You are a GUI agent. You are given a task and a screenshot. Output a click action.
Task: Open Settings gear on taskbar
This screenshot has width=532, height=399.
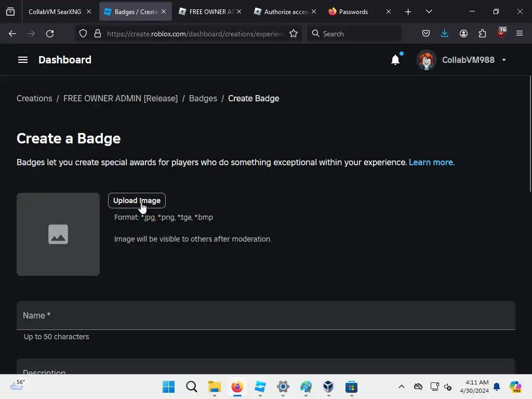point(283,387)
